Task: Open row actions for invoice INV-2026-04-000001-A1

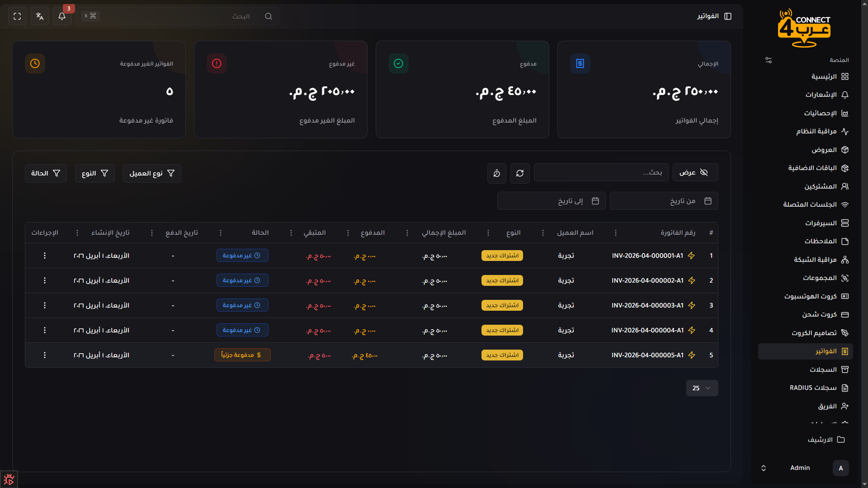Action: pyautogui.click(x=45, y=256)
